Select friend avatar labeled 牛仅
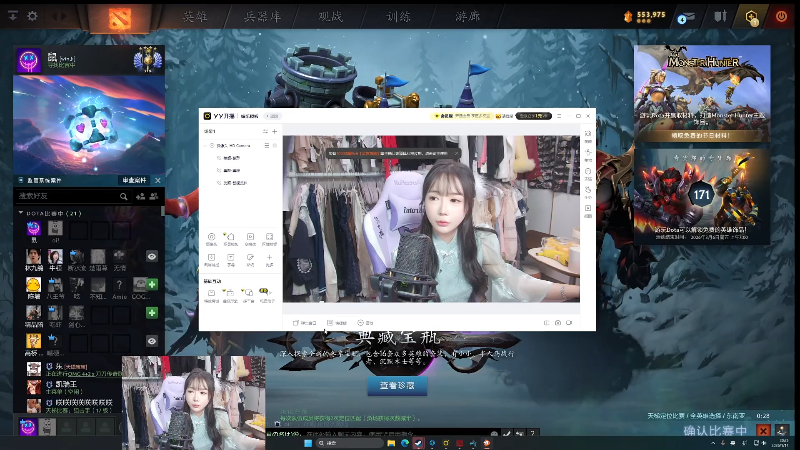Image resolution: width=800 pixels, height=450 pixels. 55,257
